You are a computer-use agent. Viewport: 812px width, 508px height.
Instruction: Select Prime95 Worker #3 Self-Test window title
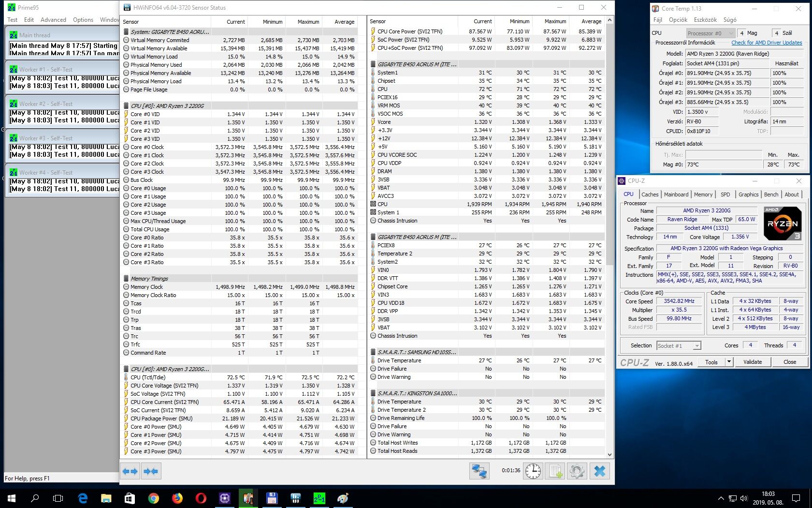46,138
